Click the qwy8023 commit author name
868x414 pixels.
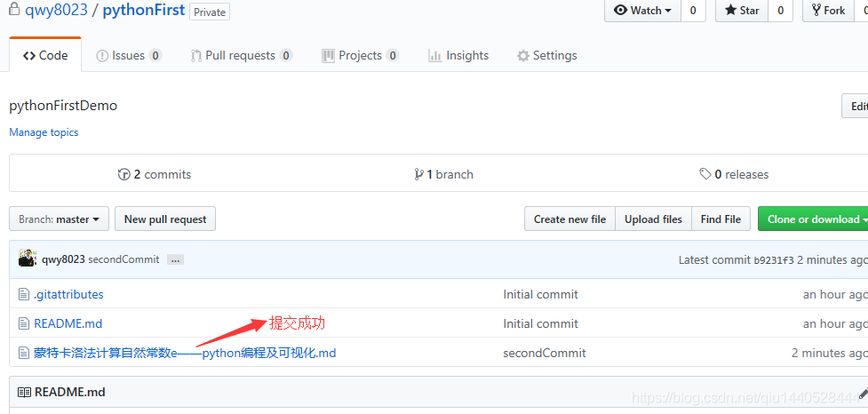click(x=63, y=259)
